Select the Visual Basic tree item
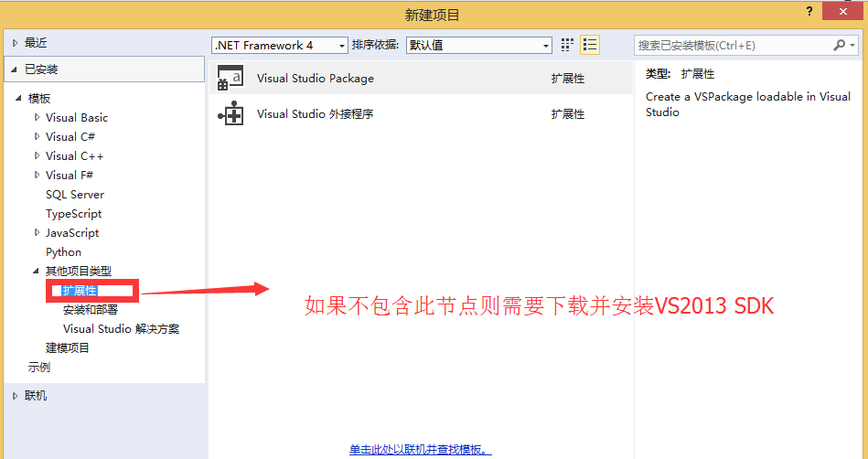 77,117
